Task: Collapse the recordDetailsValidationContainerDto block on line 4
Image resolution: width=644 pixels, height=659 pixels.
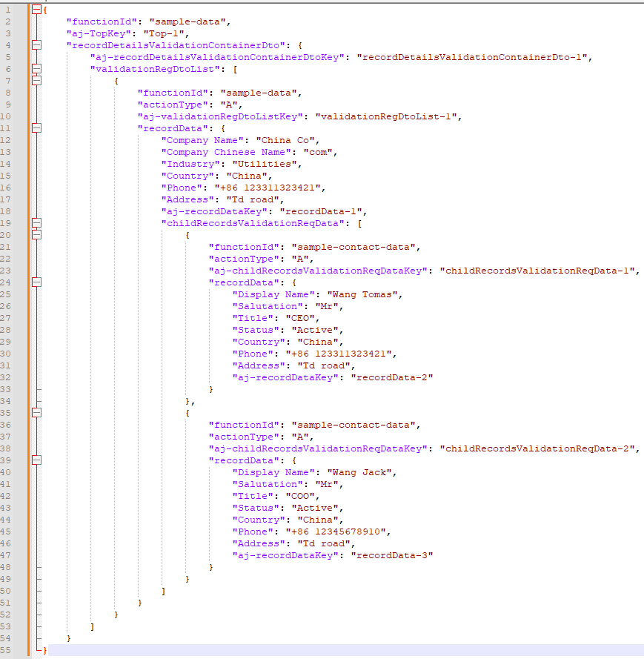Action: (36, 45)
